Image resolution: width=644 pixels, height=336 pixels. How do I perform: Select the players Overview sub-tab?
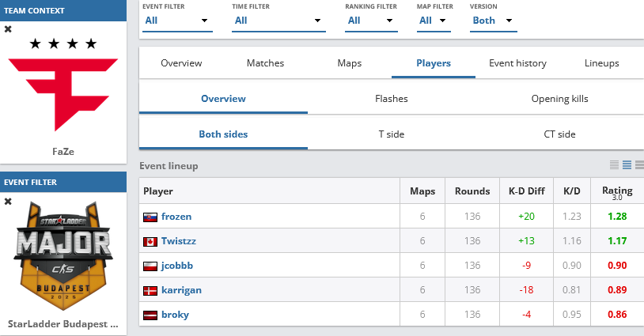pos(223,99)
